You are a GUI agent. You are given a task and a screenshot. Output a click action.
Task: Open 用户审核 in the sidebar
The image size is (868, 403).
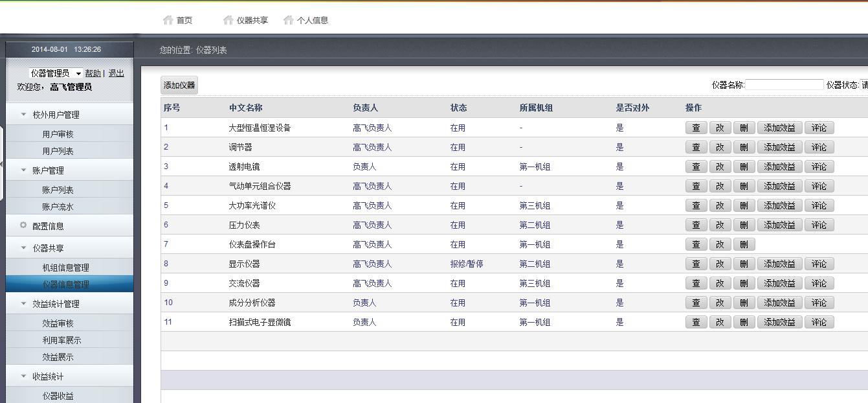(58, 134)
